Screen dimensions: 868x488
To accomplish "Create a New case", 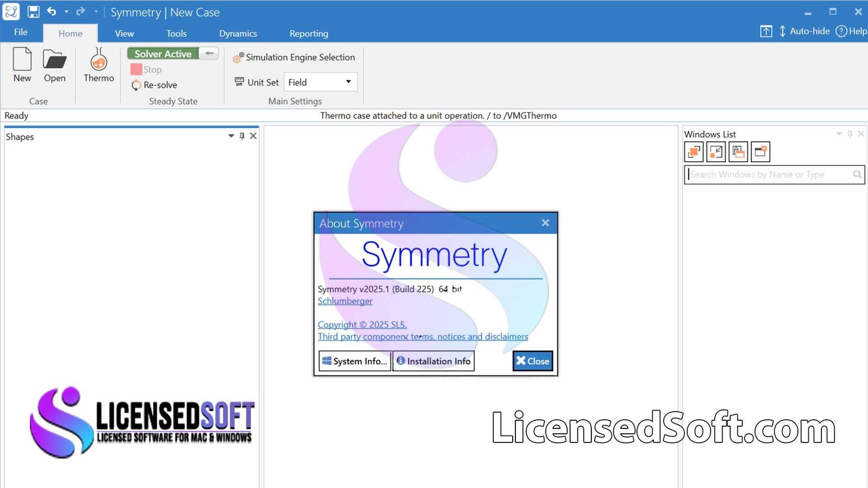I will click(x=22, y=65).
